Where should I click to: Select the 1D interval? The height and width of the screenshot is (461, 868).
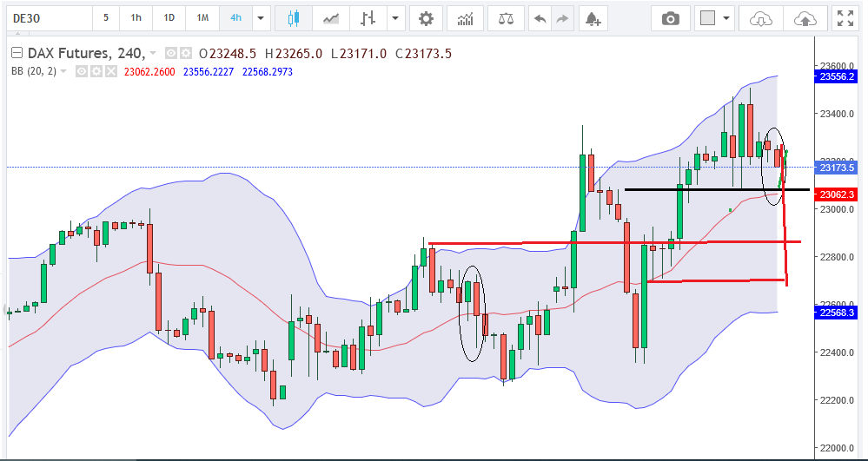(x=169, y=17)
